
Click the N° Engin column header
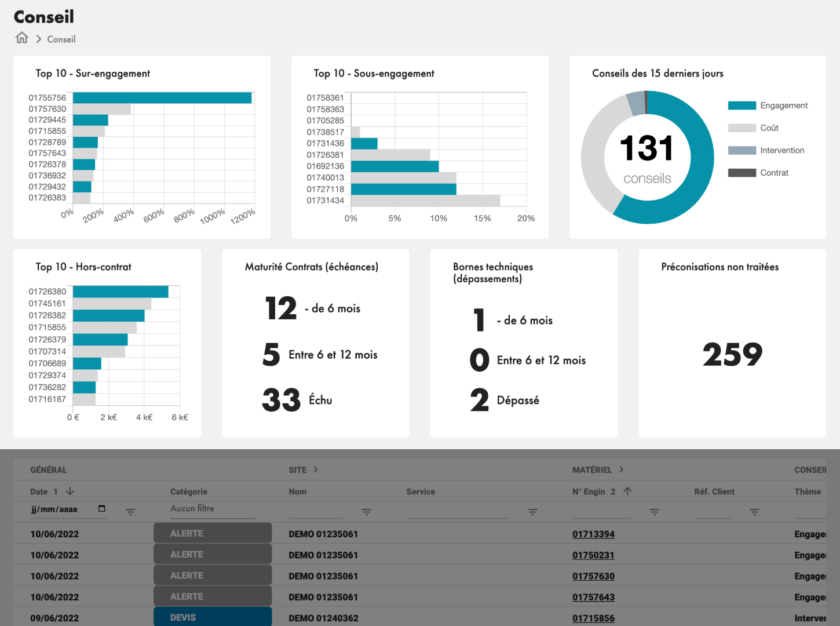(589, 492)
